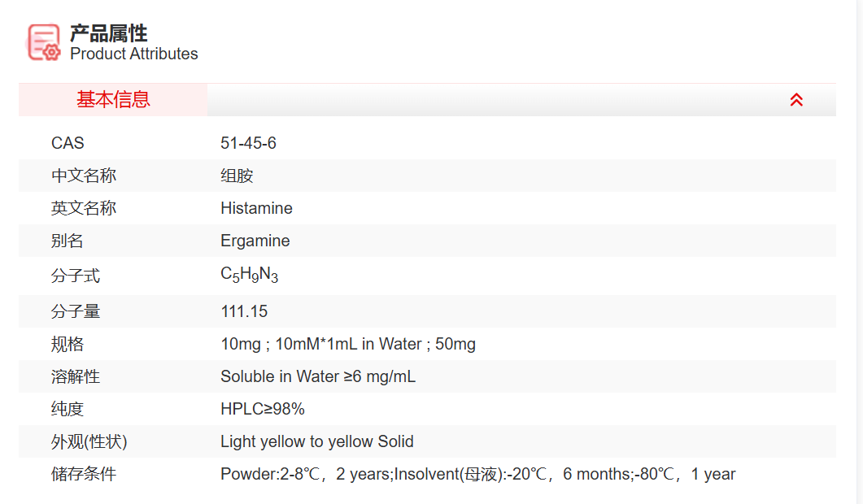Viewport: 863px width, 504px height.
Task: Click the 中文名称 row label
Action: click(x=84, y=176)
